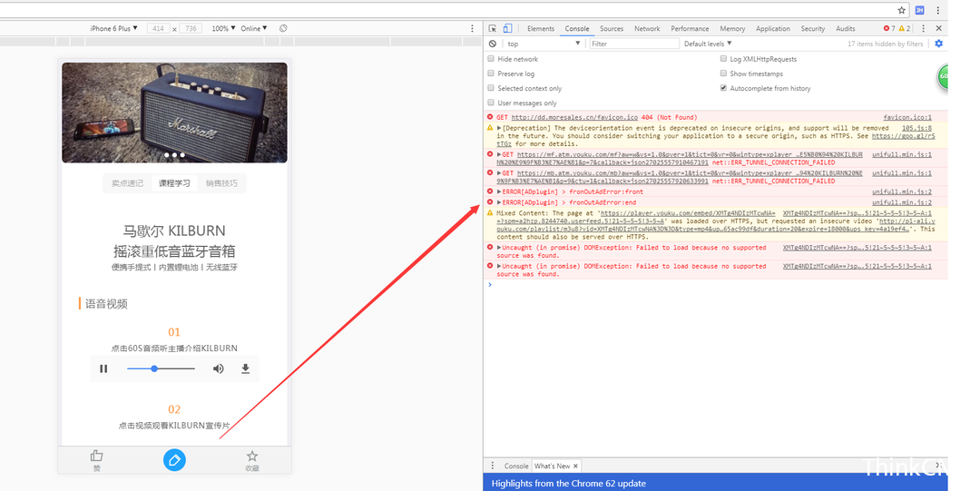Clear the console with the ban icon
This screenshot has height=491, width=980.
pos(493,44)
